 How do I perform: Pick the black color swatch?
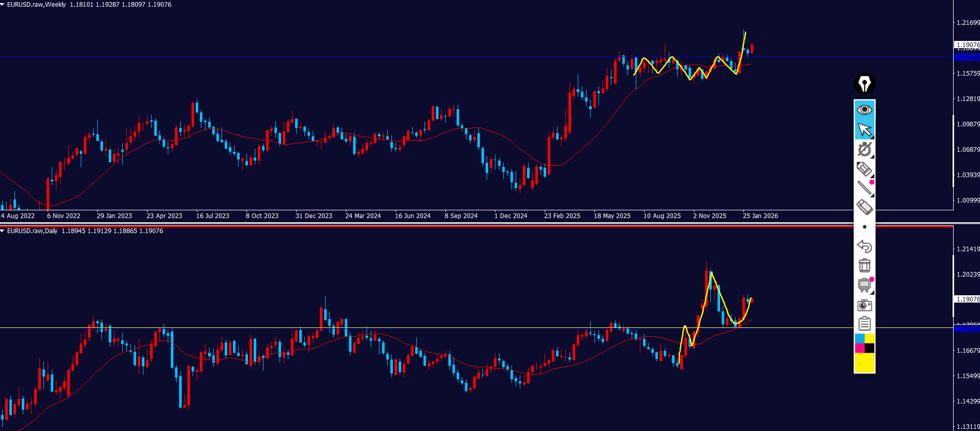pyautogui.click(x=869, y=348)
